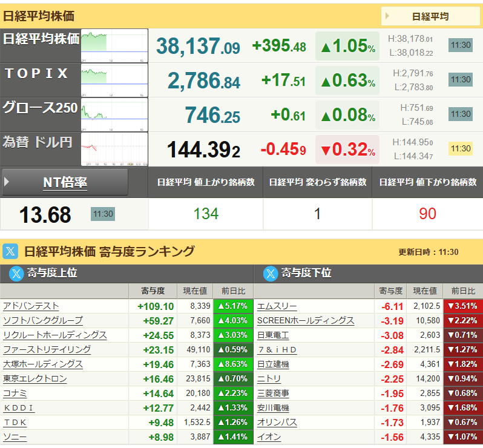Click エムスリー's ▼3.51% cell
The width and height of the screenshot is (483, 448).
coord(463,306)
